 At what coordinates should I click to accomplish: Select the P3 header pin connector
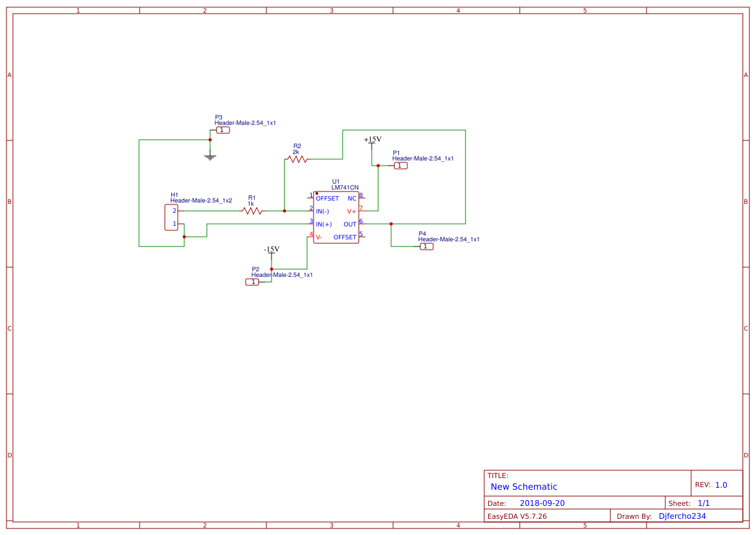222,130
